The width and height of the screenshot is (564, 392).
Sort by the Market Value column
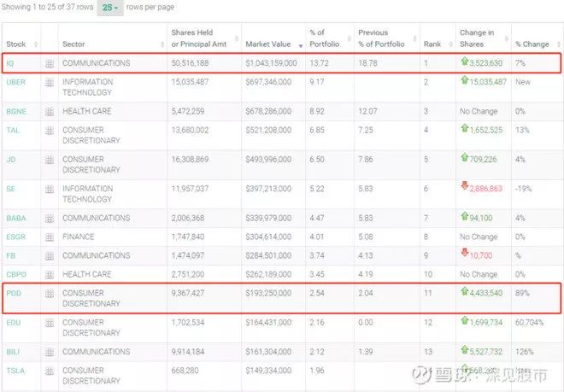(273, 44)
